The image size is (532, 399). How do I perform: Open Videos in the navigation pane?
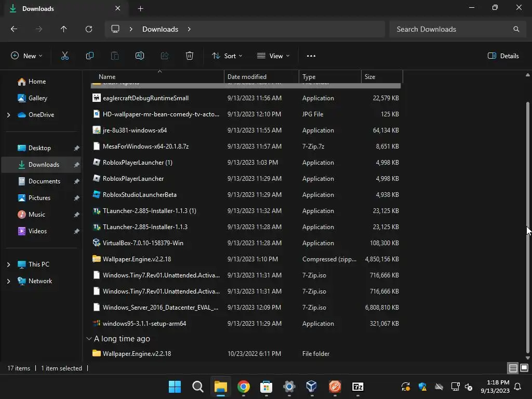(x=37, y=231)
